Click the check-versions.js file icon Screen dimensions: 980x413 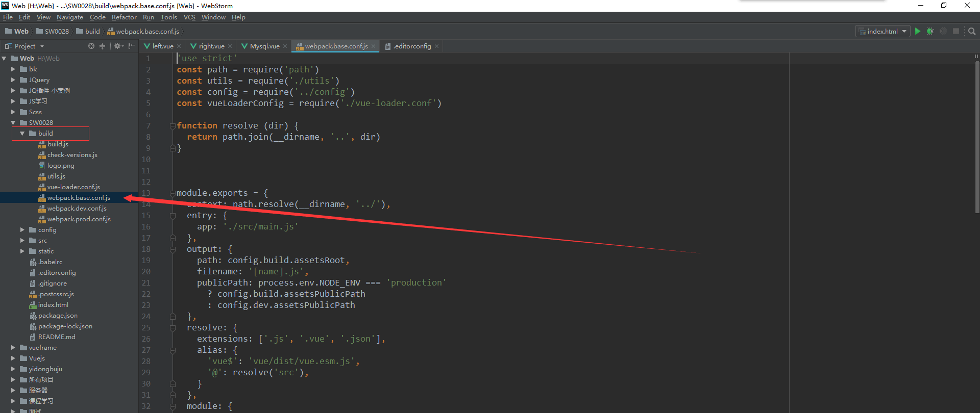click(42, 155)
